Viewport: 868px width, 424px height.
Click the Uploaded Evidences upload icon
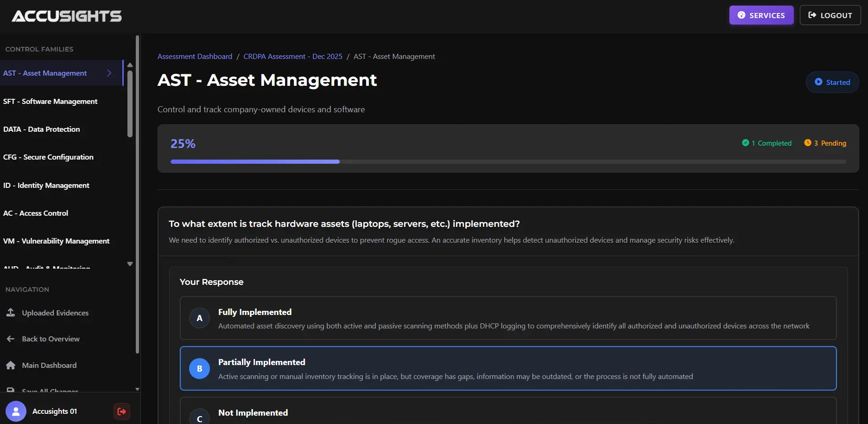[11, 313]
